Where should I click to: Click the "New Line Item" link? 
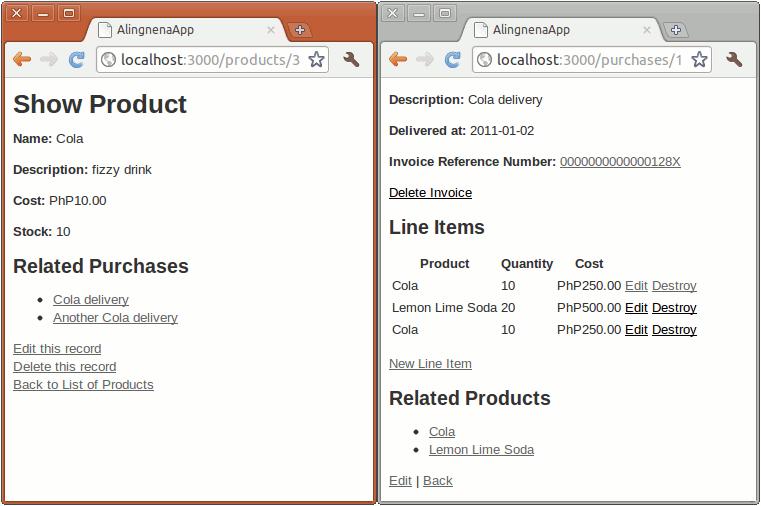(x=430, y=364)
